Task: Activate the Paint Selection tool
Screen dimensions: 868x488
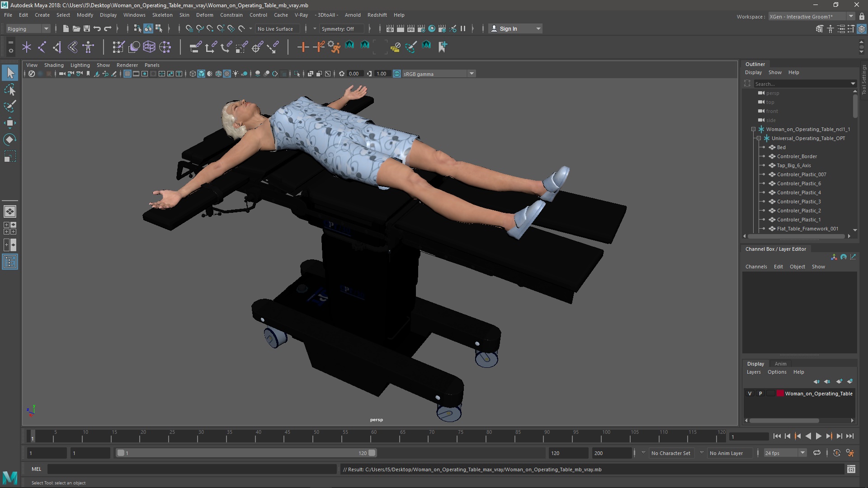Action: (x=10, y=107)
